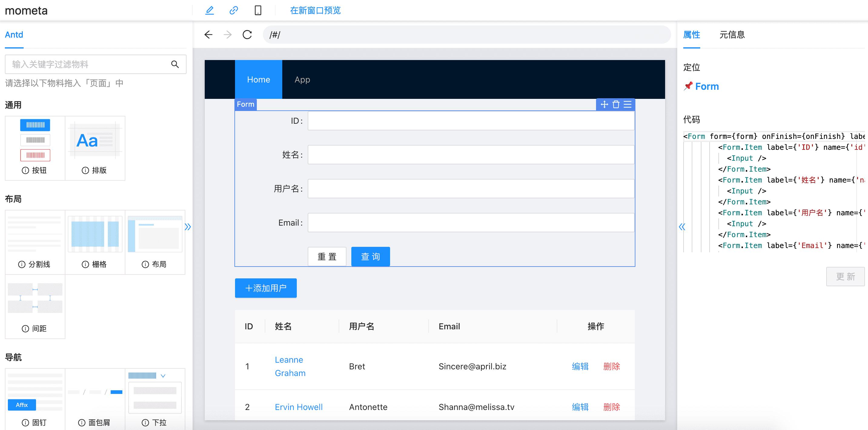Open mobile preview via phone icon
This screenshot has height=430, width=868.
(258, 10)
